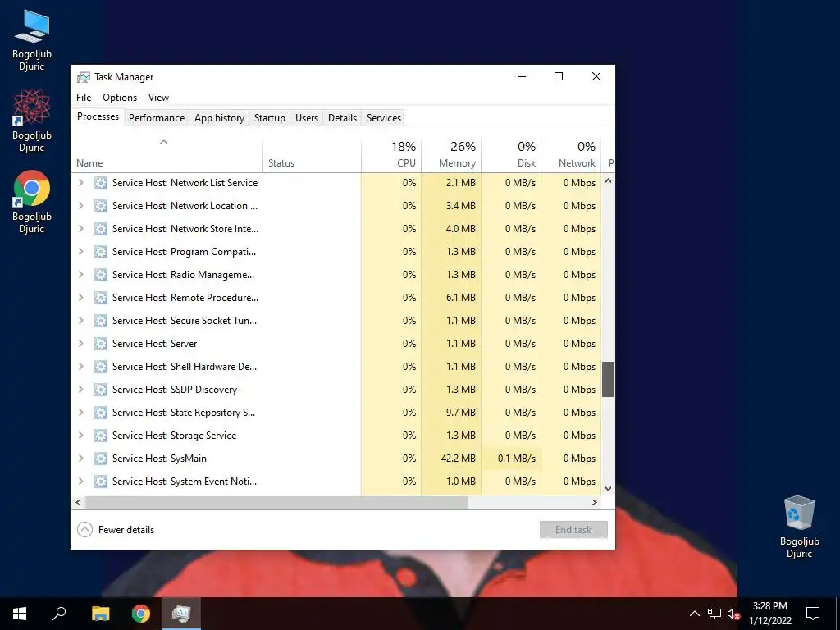Sort by the Status column header
The height and width of the screenshot is (630, 840).
click(312, 155)
